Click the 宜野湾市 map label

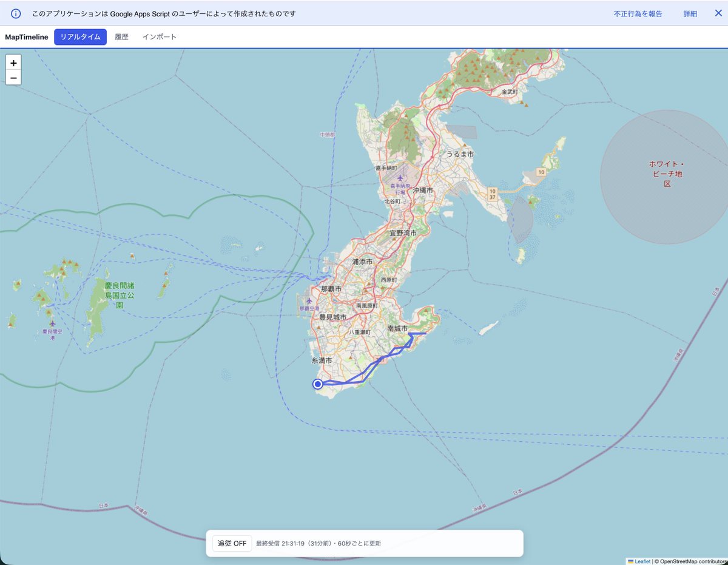(403, 233)
